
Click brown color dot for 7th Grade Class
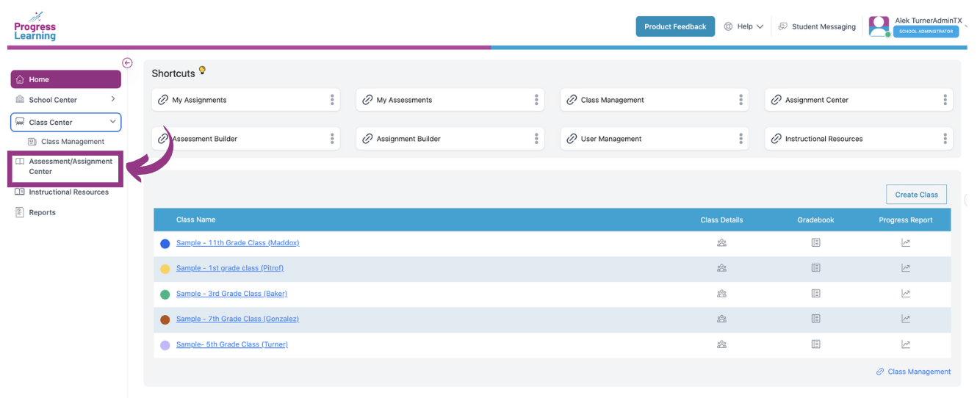click(x=165, y=319)
